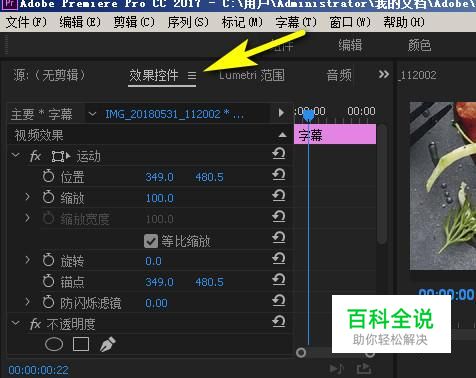Toggle the 防闪烁滤镜 animation stopwatch
The width and height of the screenshot is (476, 378).
48,302
